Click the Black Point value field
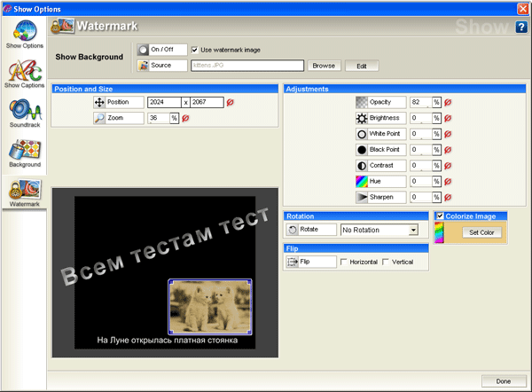532x392 pixels. (420, 150)
